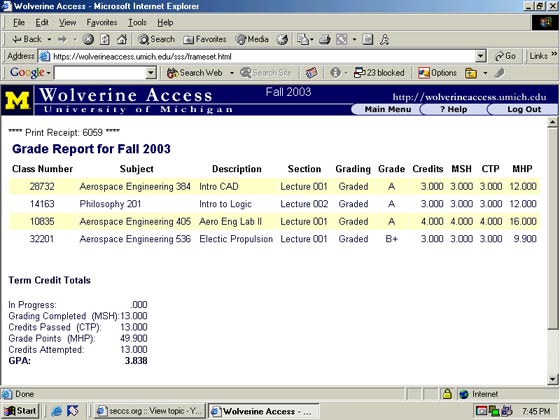Open the Tools menu
Viewport: 560px width, 420px height.
(x=137, y=22)
